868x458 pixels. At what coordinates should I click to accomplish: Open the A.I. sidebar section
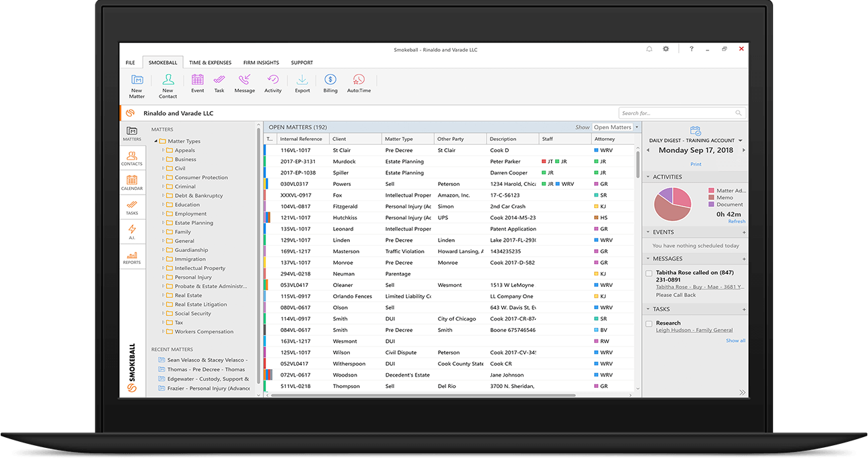coord(132,232)
